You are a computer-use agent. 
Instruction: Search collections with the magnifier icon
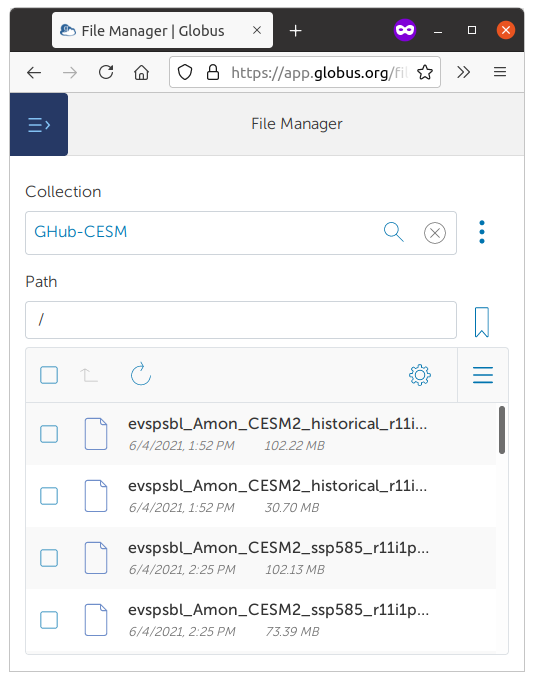pos(394,232)
